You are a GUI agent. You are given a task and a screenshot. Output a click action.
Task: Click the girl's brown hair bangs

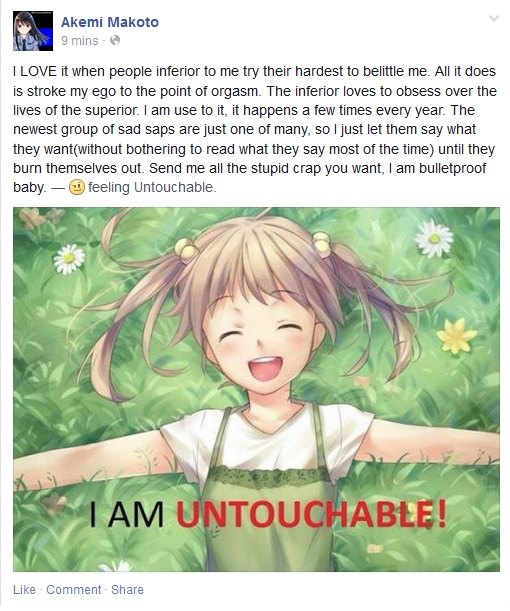tap(251, 269)
